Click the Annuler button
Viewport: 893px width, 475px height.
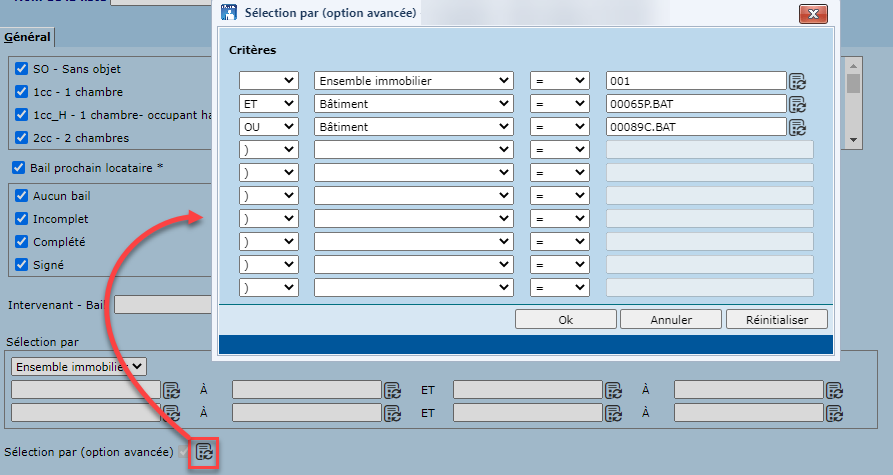(x=670, y=319)
